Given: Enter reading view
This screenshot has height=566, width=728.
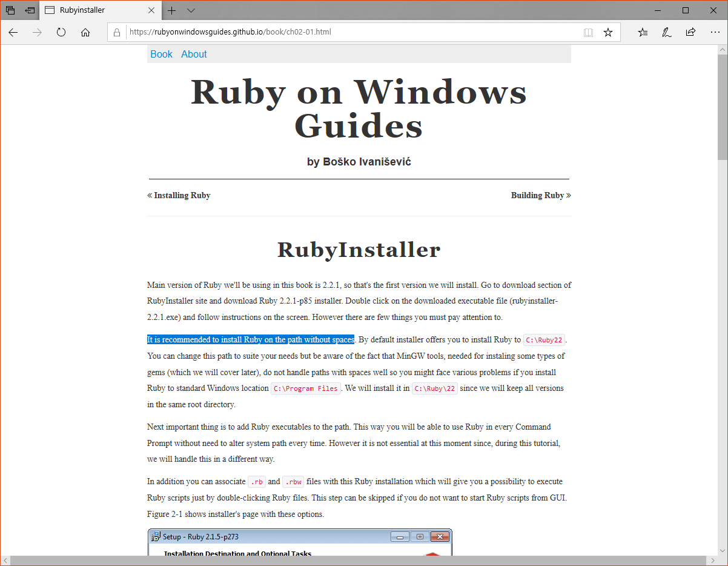Looking at the screenshot, I should click(588, 32).
